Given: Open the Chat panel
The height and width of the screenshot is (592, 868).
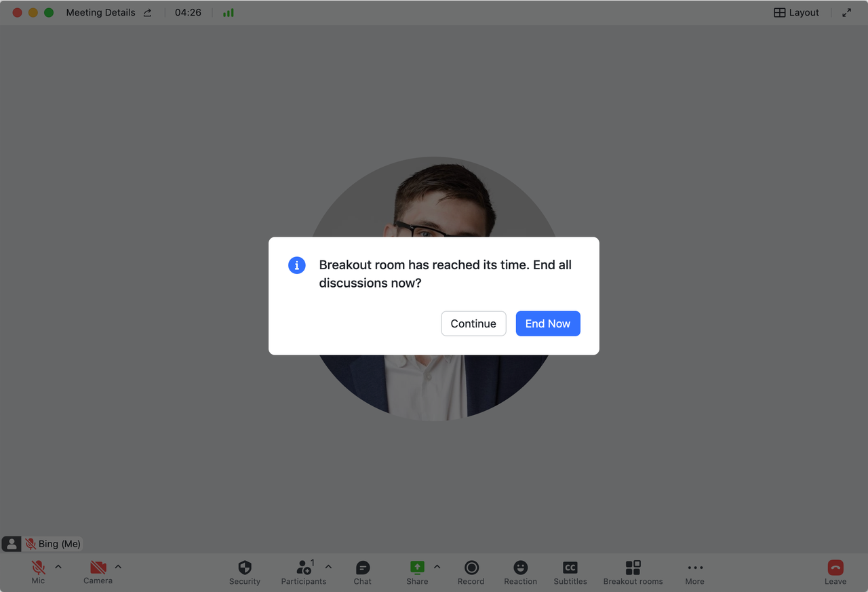Looking at the screenshot, I should [x=363, y=568].
